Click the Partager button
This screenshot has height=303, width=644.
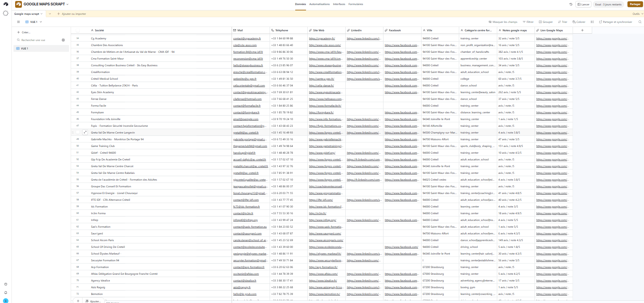[x=635, y=4]
